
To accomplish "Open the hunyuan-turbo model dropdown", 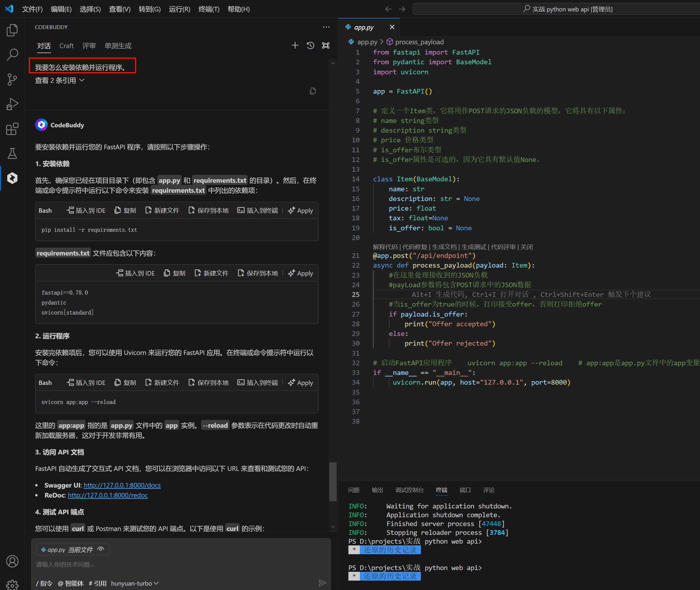I will pos(134,583).
